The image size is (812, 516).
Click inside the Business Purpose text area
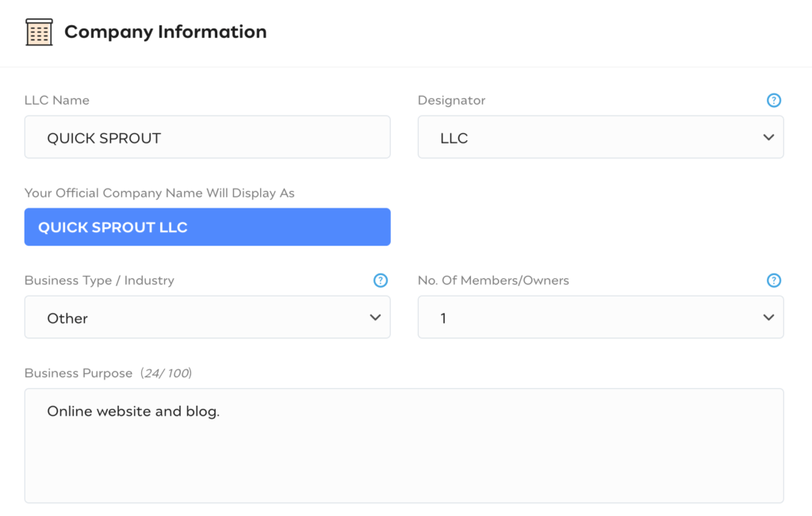pyautogui.click(x=404, y=445)
